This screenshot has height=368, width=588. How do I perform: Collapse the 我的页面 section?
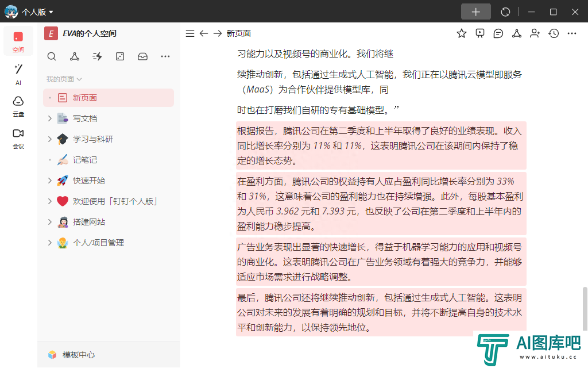(64, 79)
